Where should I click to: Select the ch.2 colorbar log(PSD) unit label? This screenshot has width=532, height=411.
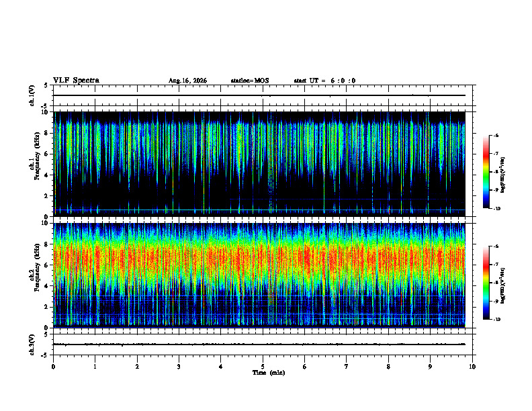point(502,286)
